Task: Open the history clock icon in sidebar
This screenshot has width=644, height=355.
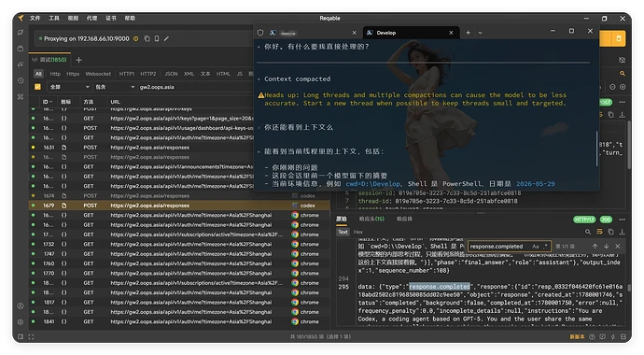Action: click(x=21, y=81)
